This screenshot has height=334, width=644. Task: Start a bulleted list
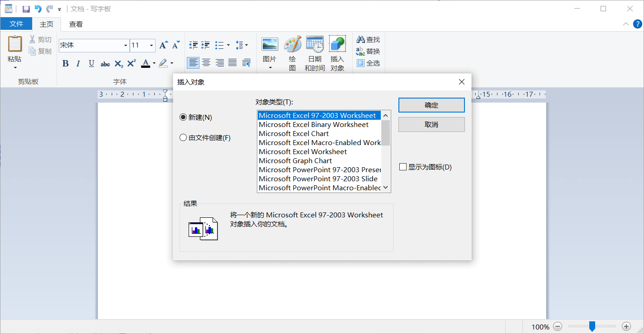219,45
